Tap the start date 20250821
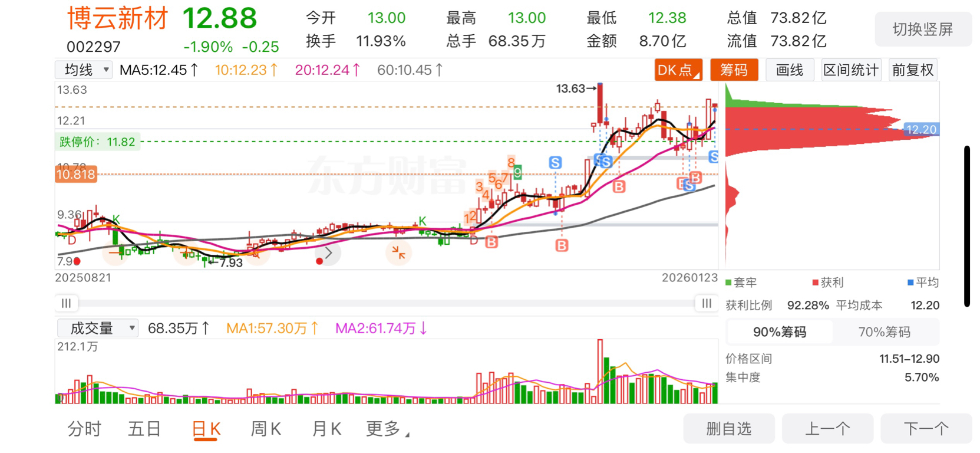The height and width of the screenshot is (453, 980). [83, 278]
